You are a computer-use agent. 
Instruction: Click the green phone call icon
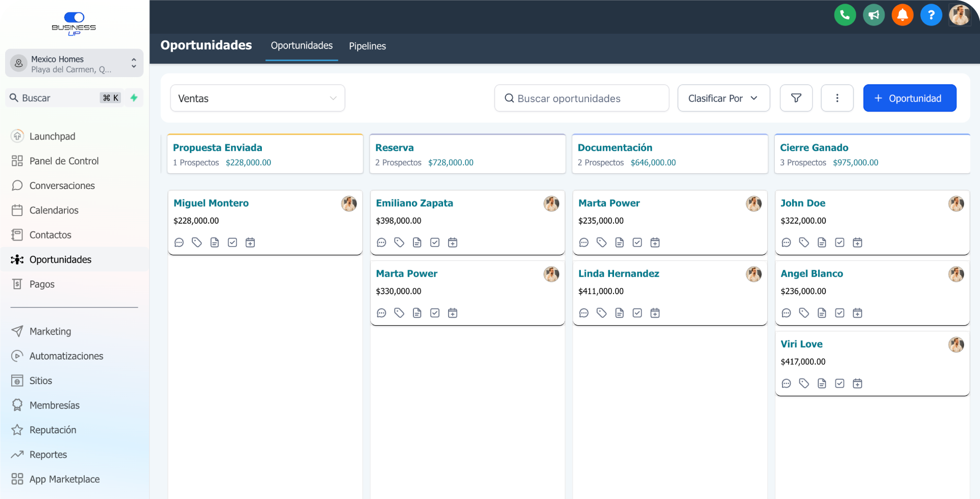pos(845,15)
